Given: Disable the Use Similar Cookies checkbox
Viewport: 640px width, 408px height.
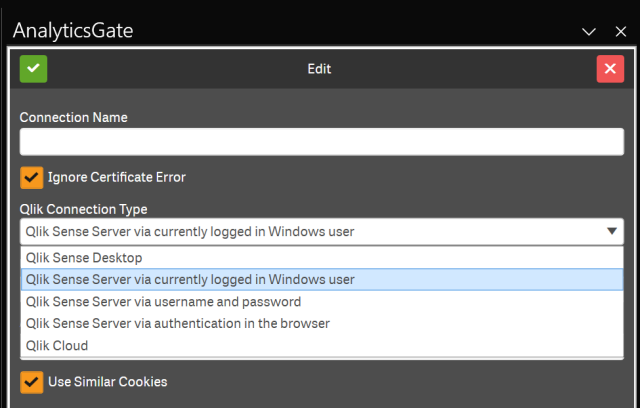Looking at the screenshot, I should coord(32,381).
